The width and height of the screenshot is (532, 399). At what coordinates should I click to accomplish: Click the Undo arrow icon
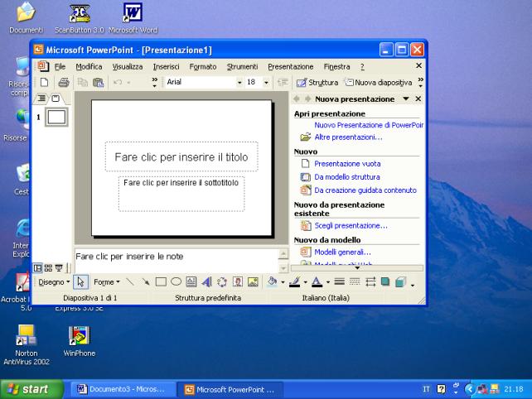click(x=118, y=82)
